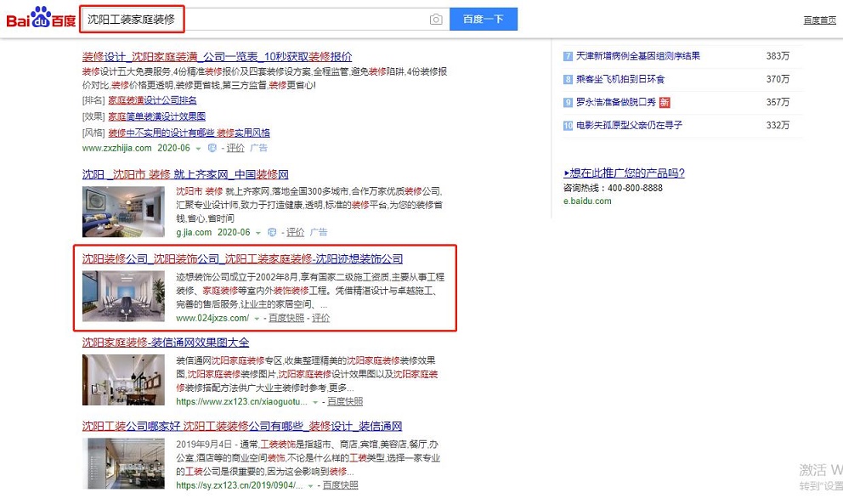
Task: Open camera image search in search box
Action: pos(436,20)
